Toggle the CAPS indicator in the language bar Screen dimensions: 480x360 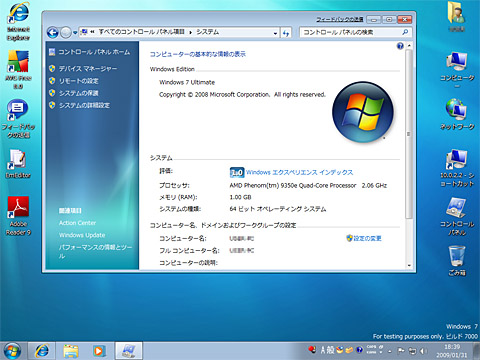point(371,347)
